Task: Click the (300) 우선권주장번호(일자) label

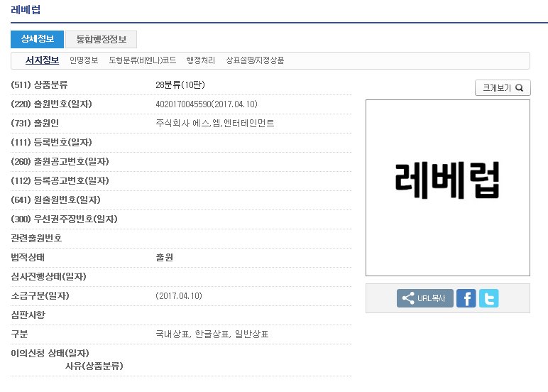Action: [x=64, y=219]
